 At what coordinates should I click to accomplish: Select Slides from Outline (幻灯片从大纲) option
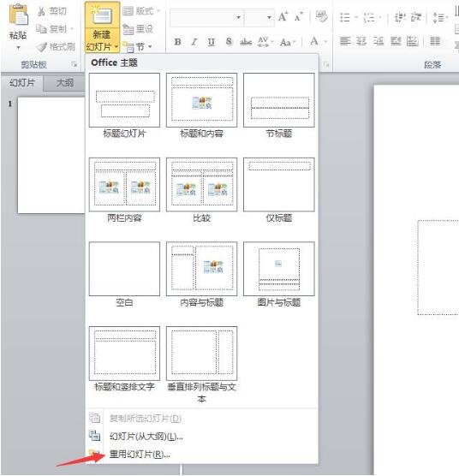[x=146, y=437]
